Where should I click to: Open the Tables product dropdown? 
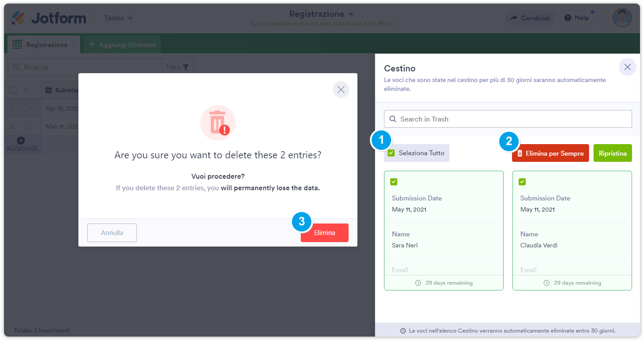tap(118, 18)
